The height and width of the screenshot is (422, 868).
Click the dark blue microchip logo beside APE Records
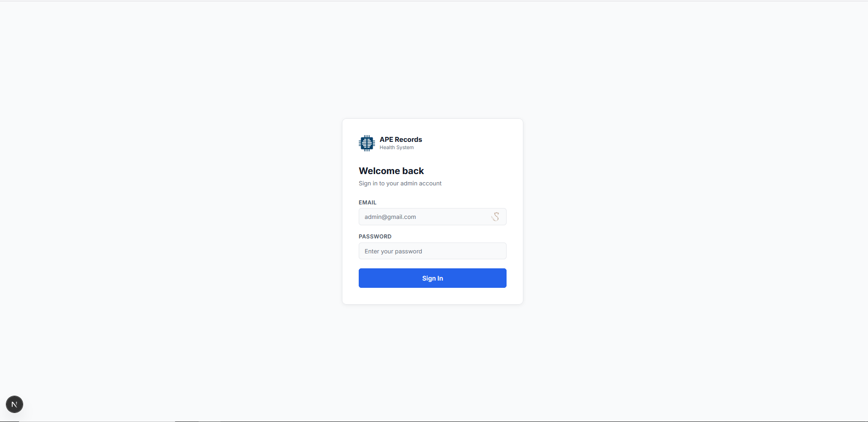tap(366, 143)
